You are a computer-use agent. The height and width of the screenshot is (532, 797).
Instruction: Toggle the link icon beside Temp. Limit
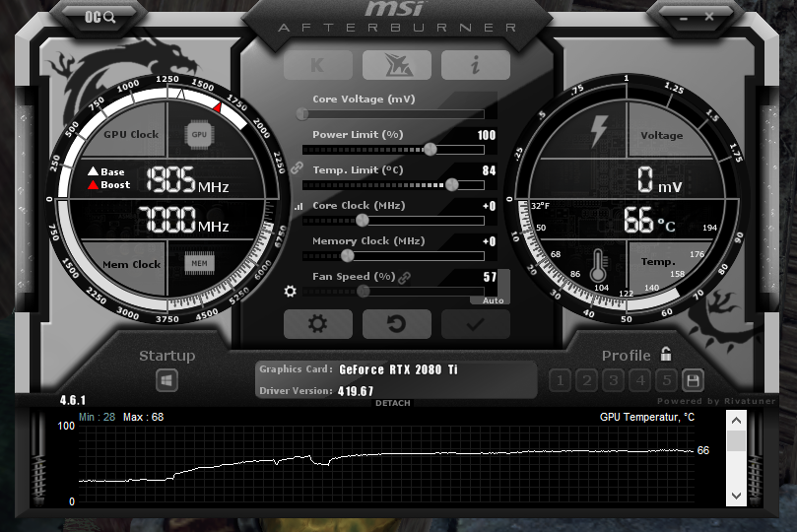pos(297,167)
